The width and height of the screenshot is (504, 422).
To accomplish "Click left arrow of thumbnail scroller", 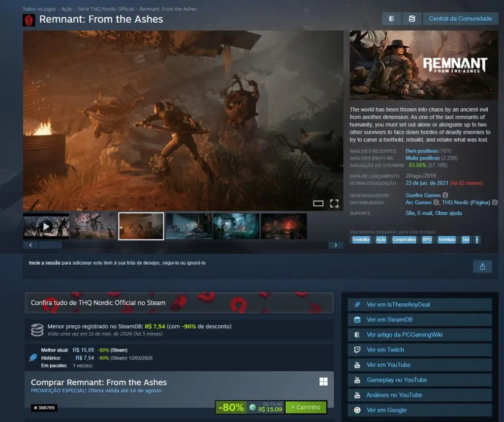I will [x=31, y=245].
